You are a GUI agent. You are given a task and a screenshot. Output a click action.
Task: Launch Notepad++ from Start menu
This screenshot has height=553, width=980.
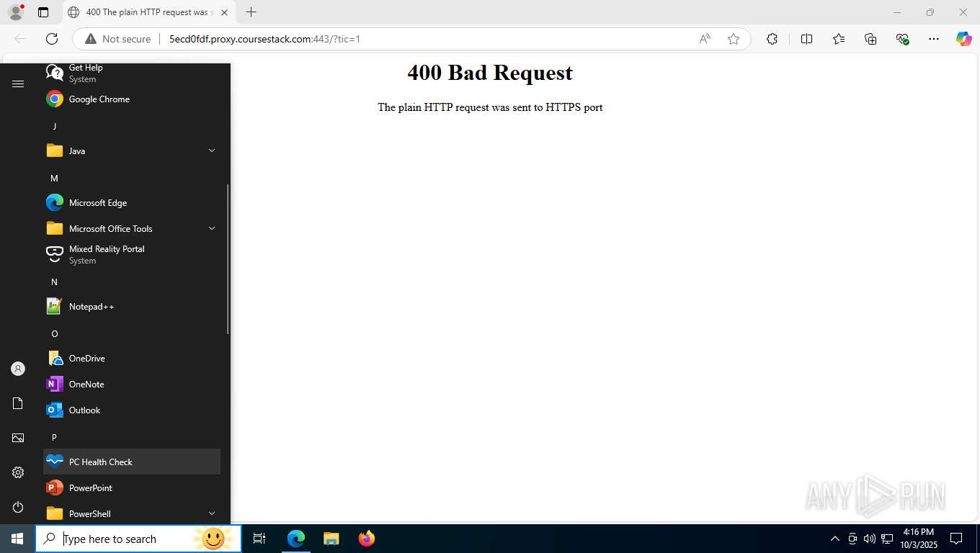[x=132, y=307]
